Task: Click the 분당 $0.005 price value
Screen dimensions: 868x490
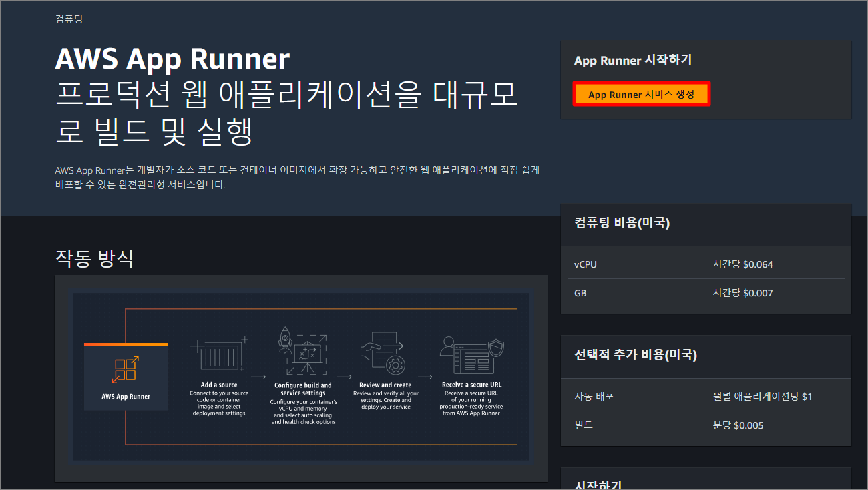Action: point(738,425)
